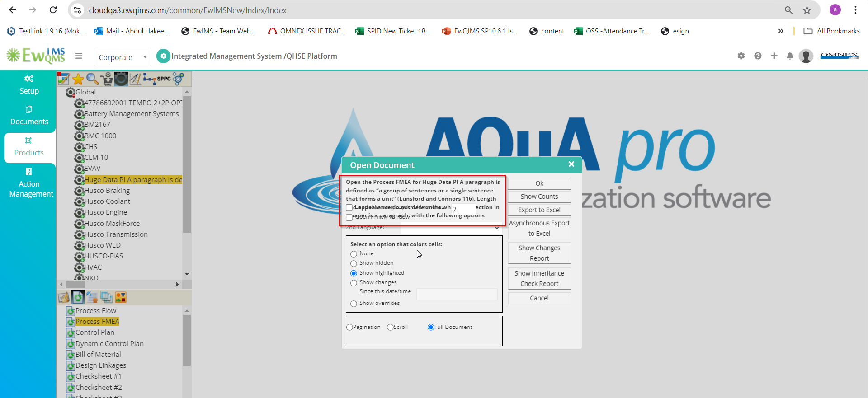Click the browser address bar URL
Viewport: 868px width, 398px height.
(x=188, y=10)
